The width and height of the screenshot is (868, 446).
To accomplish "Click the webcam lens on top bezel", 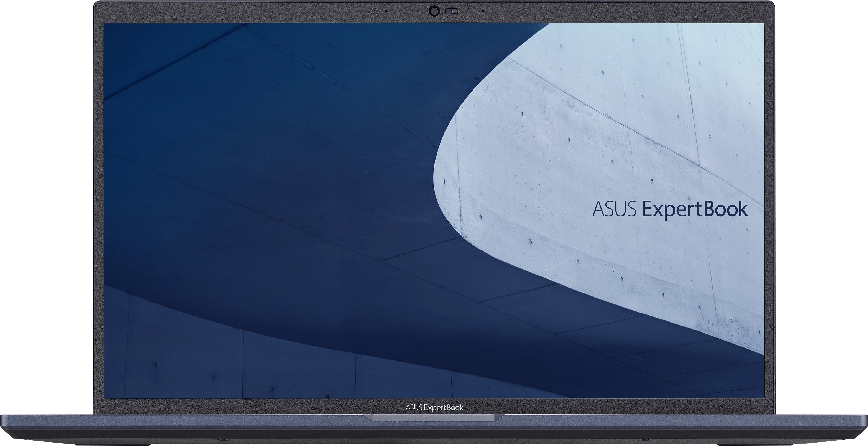I will coord(434,12).
